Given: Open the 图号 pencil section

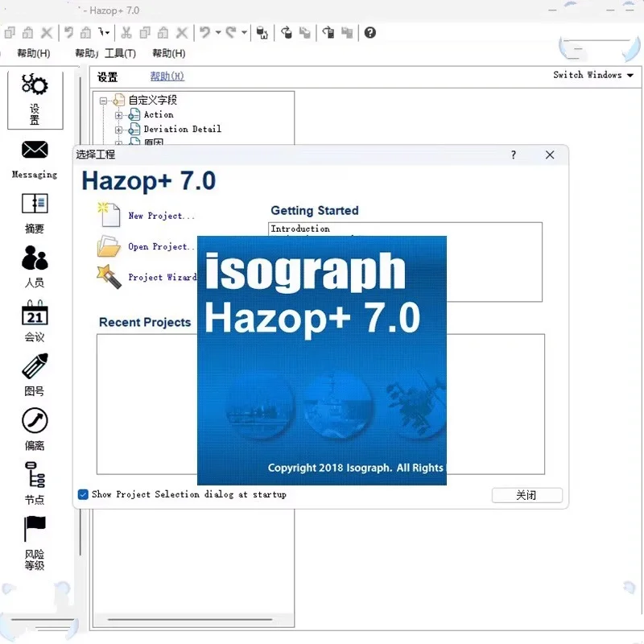Looking at the screenshot, I should click(35, 375).
